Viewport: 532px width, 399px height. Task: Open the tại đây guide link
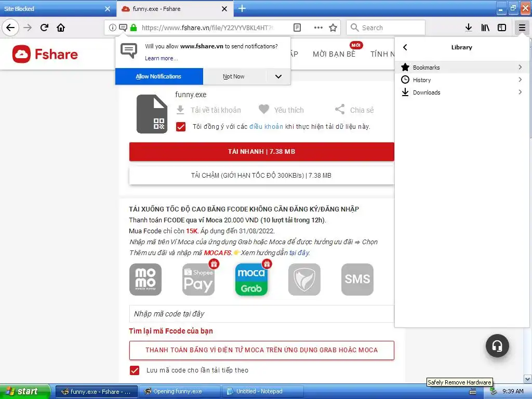coord(299,253)
